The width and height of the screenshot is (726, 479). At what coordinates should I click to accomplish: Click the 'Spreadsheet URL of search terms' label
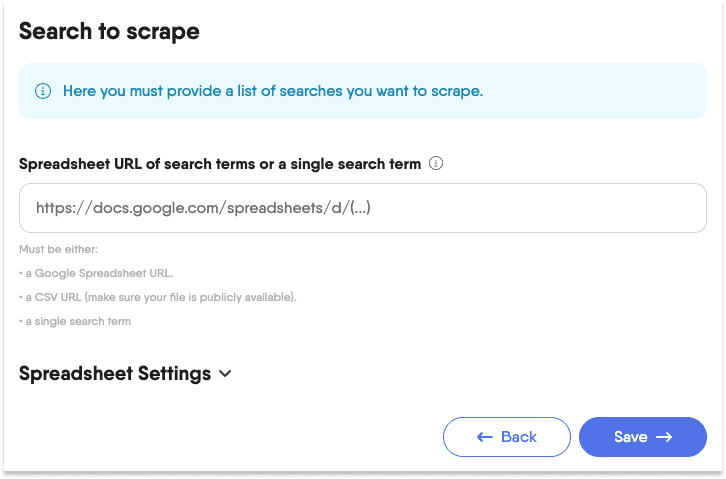click(x=220, y=164)
